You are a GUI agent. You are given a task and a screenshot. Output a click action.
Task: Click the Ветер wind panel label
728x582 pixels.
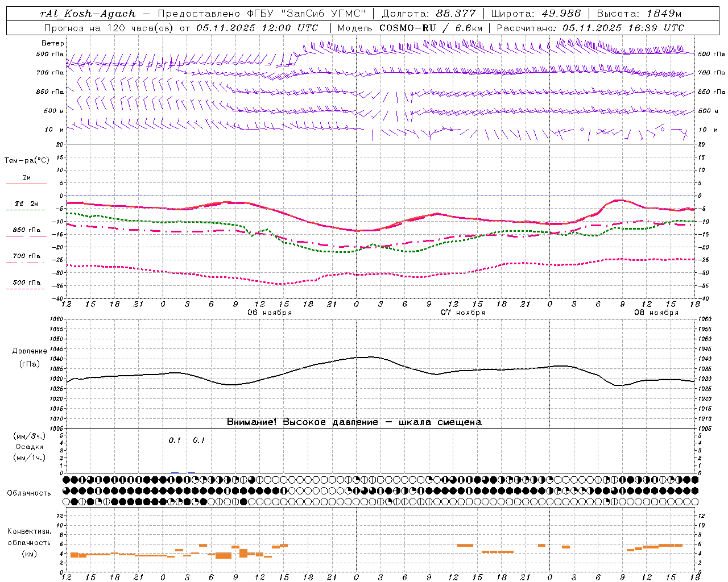coord(53,43)
